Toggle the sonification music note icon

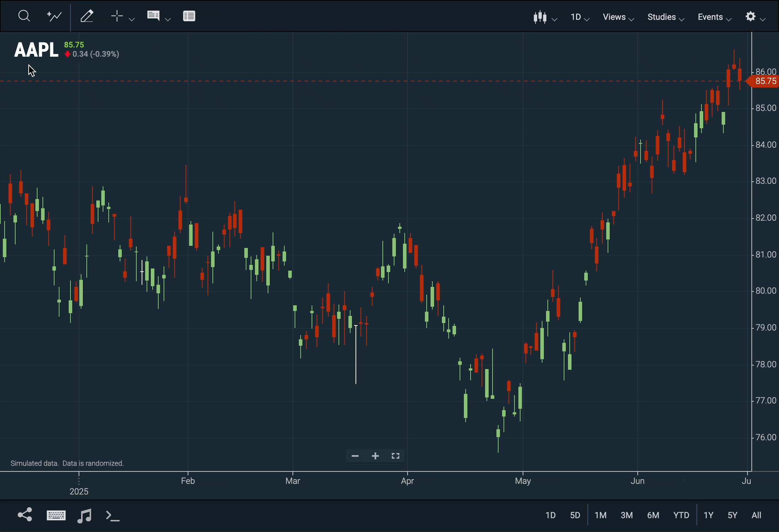[x=84, y=516]
